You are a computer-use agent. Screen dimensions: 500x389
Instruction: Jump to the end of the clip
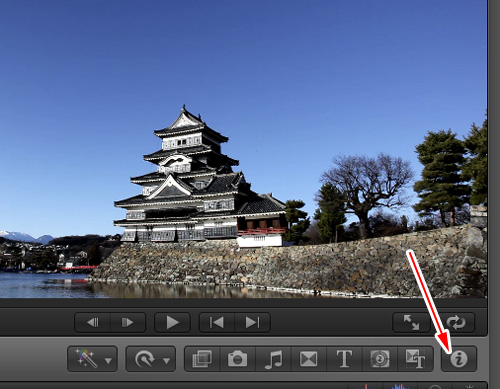252,322
